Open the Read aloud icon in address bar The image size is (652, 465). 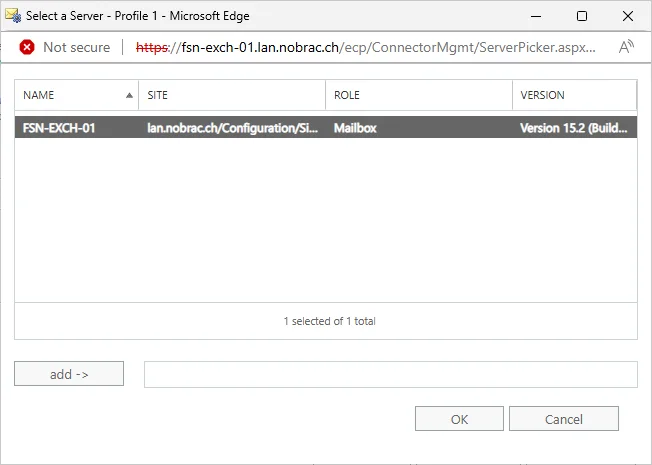(626, 47)
